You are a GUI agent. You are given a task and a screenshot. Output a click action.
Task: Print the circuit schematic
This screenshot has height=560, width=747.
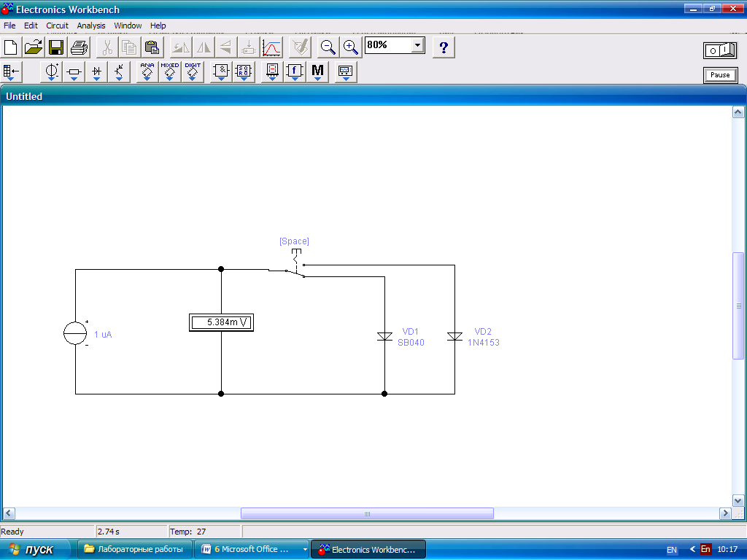pos(79,47)
